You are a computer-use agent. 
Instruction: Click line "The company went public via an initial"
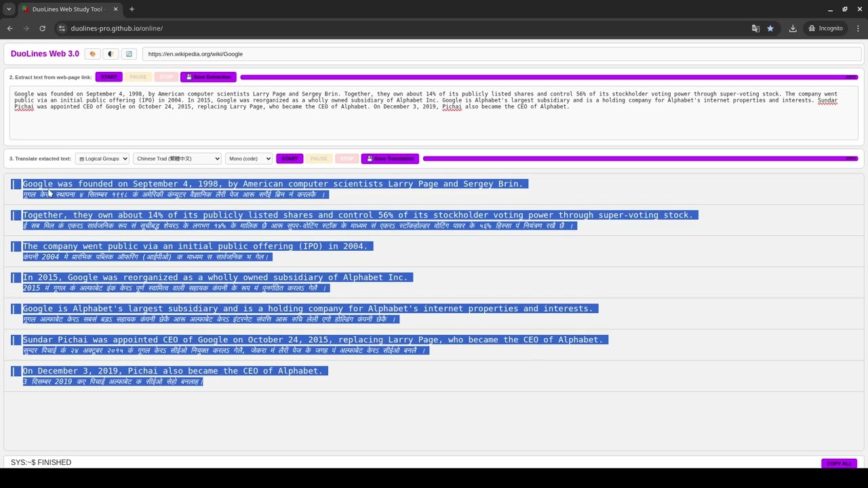pos(195,246)
